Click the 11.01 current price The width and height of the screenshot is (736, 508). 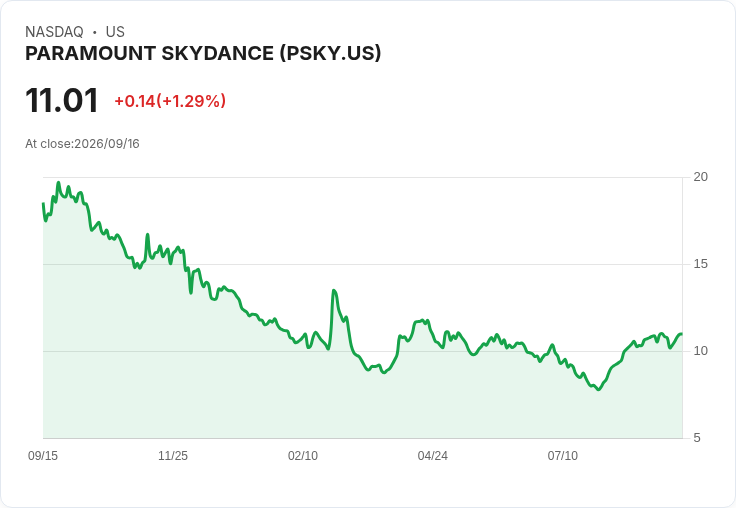61,100
